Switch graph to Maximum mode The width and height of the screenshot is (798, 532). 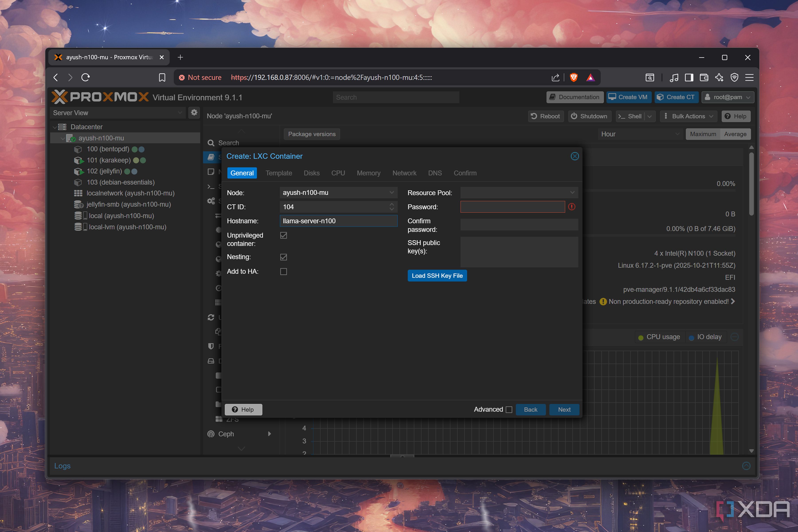coord(703,134)
